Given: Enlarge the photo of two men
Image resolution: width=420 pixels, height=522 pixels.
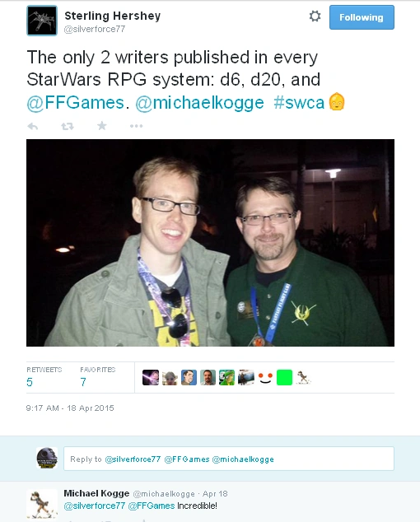Looking at the screenshot, I should pos(210,243).
